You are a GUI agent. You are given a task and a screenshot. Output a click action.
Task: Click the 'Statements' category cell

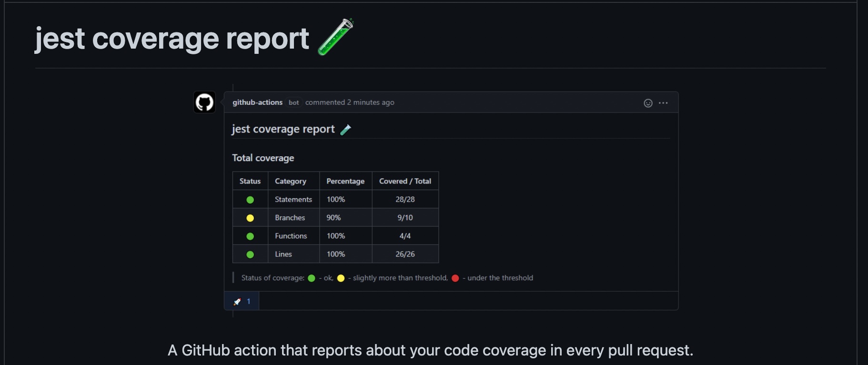click(293, 200)
